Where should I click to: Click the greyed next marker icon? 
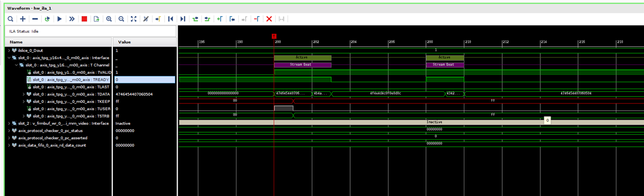(x=245, y=19)
